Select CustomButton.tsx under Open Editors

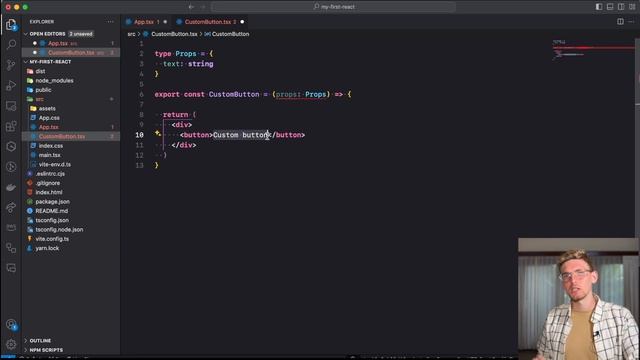tap(71, 53)
